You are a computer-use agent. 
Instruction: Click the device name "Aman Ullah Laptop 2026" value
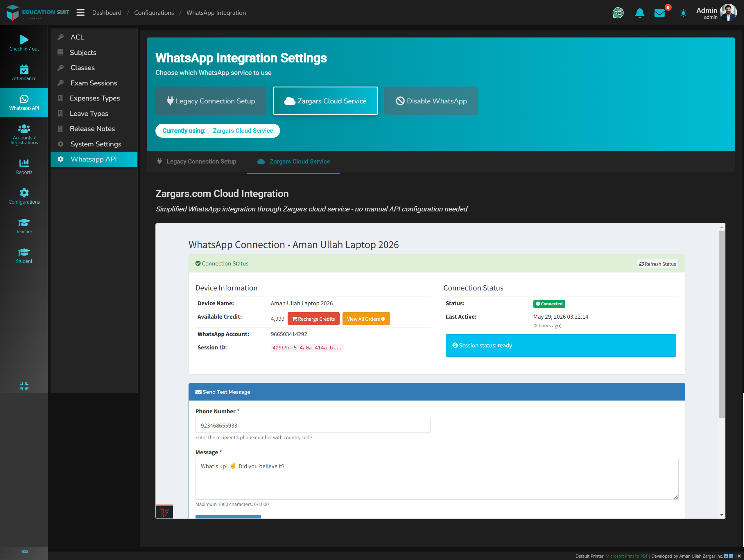point(301,303)
